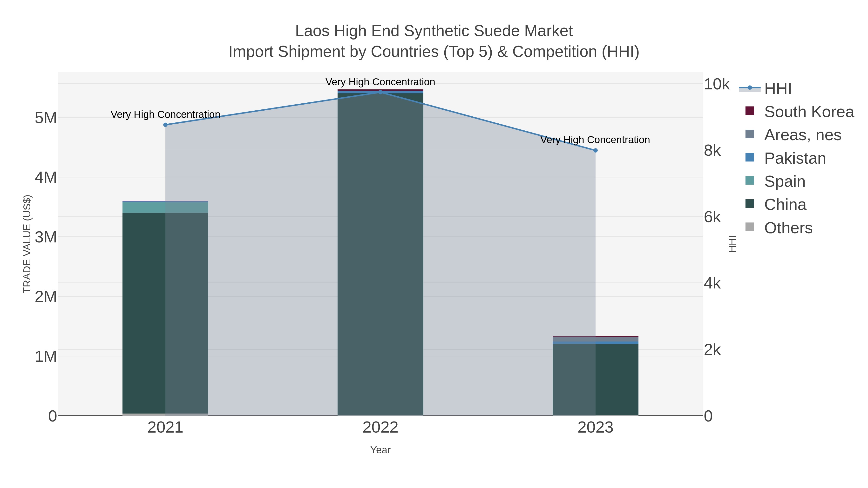Click the 2022 x-axis label

380,428
